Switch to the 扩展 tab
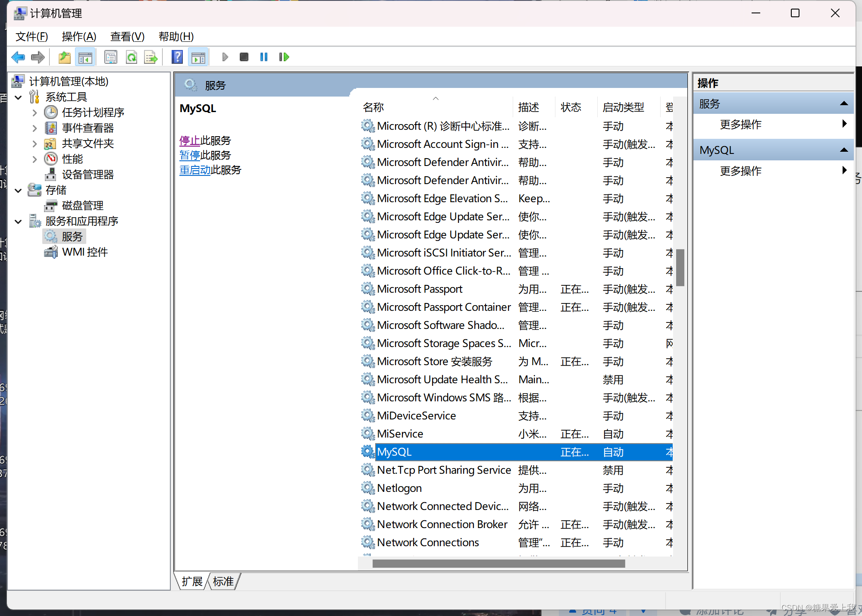Image resolution: width=862 pixels, height=616 pixels. coord(192,582)
